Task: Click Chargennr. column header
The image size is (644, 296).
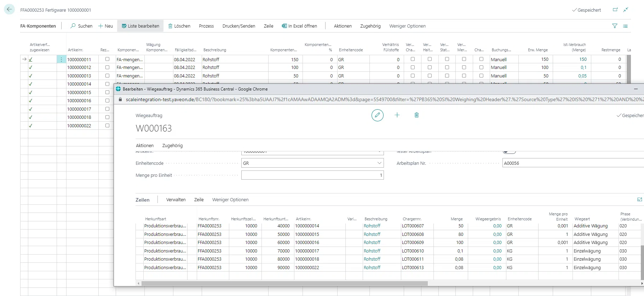Action: click(412, 219)
